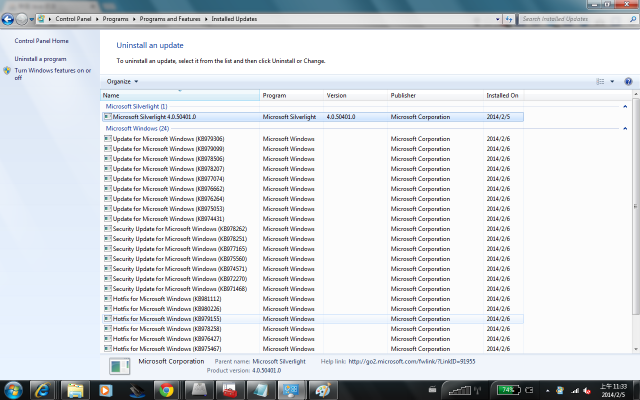Change view with the views icon
This screenshot has width=640, height=400.
pyautogui.click(x=600, y=81)
